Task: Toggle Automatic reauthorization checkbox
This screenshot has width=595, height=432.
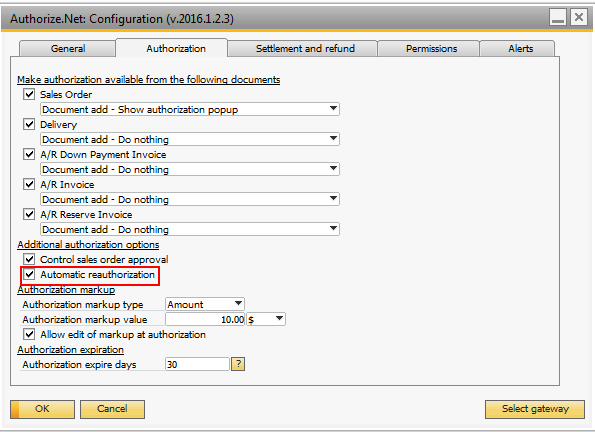Action: tap(29, 274)
